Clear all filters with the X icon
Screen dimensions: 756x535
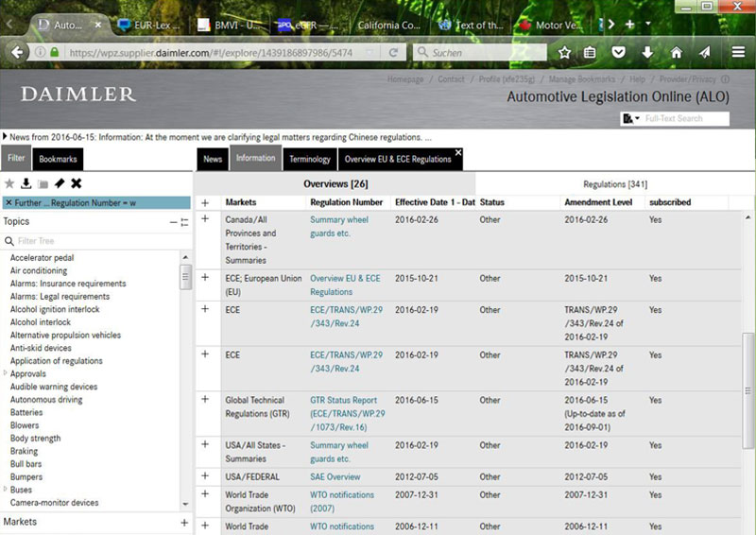tap(77, 183)
